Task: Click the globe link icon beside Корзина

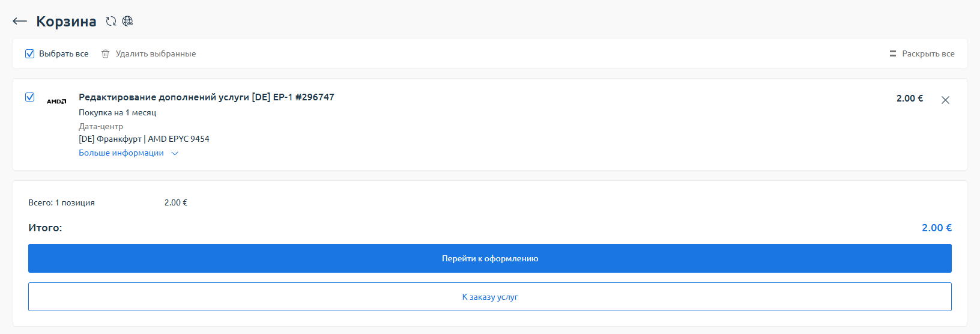Action: (x=127, y=22)
